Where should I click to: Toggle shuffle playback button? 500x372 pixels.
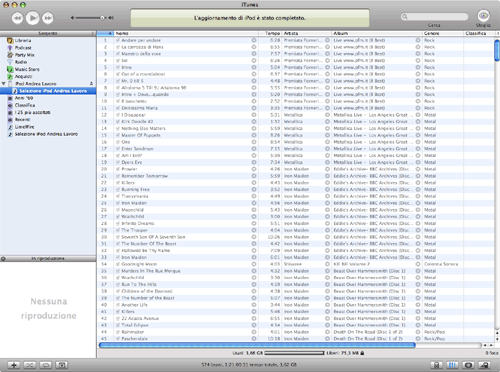click(29, 365)
